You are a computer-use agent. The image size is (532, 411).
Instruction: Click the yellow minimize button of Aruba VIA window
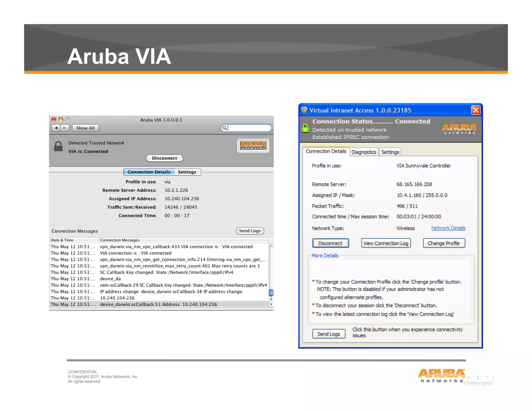coord(61,120)
